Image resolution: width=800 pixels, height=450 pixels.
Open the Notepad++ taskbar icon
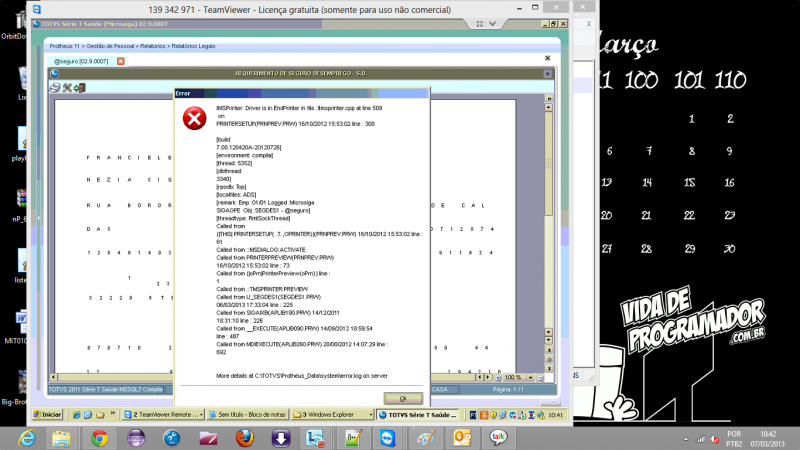353,438
